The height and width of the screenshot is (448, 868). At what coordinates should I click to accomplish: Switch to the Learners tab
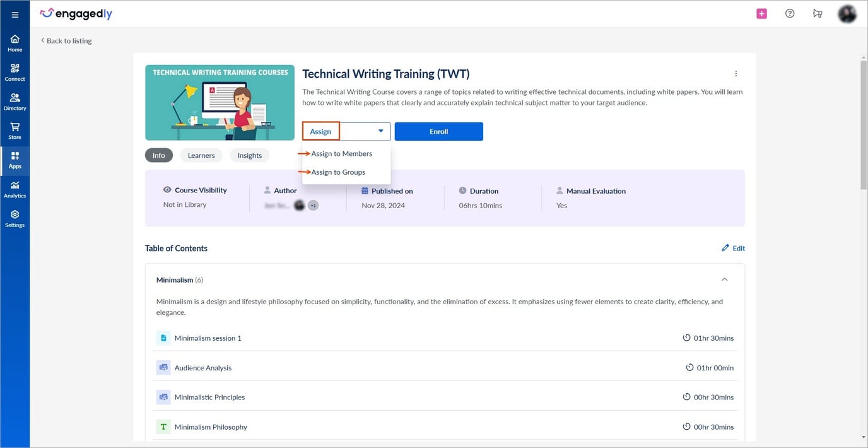(x=201, y=155)
